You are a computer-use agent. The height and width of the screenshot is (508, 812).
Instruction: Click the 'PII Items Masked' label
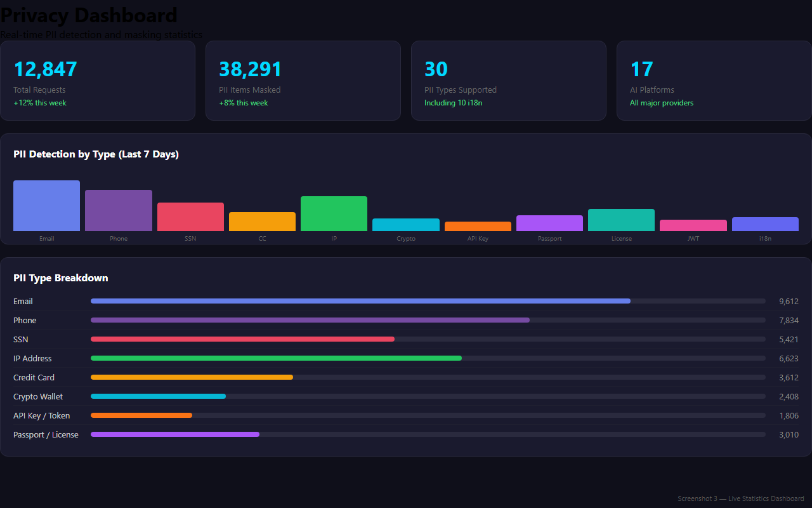pyautogui.click(x=250, y=90)
